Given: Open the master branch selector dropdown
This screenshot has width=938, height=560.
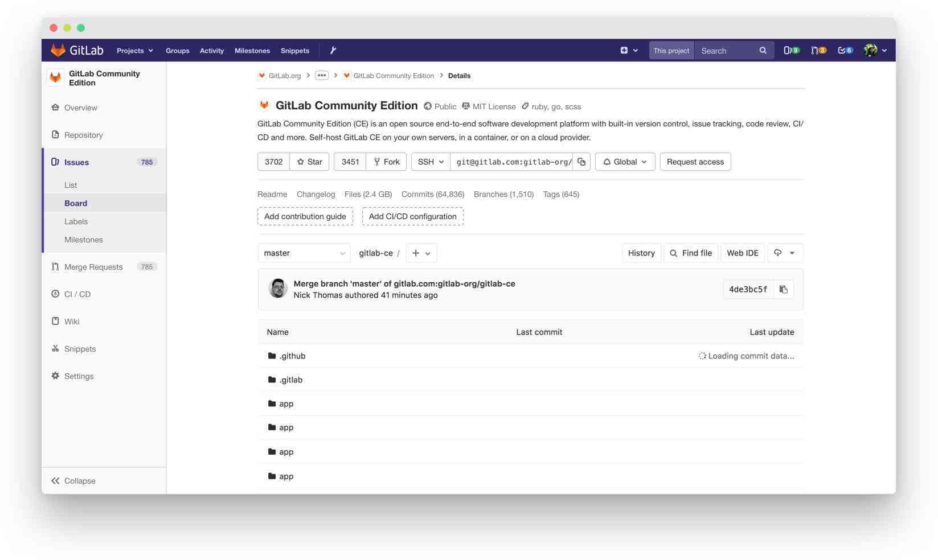Looking at the screenshot, I should (x=304, y=253).
